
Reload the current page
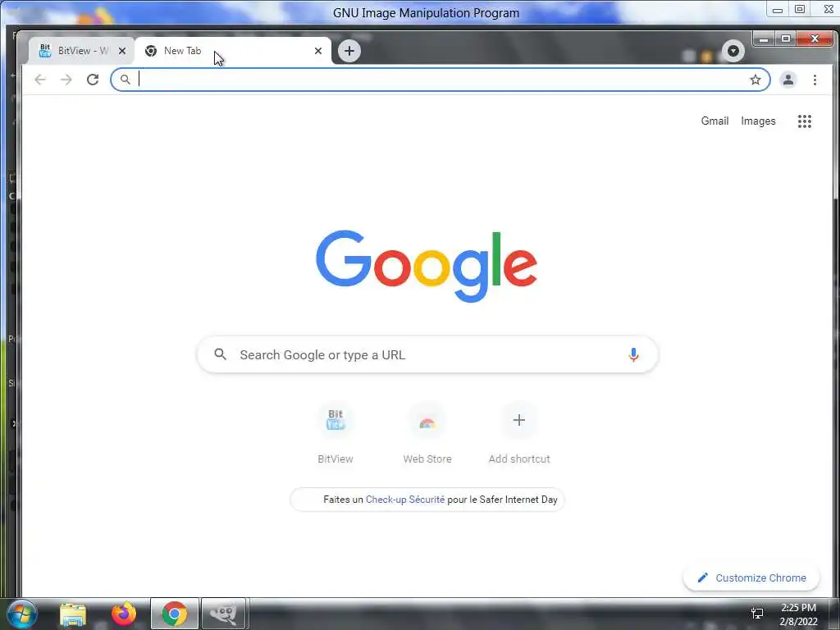tap(93, 80)
